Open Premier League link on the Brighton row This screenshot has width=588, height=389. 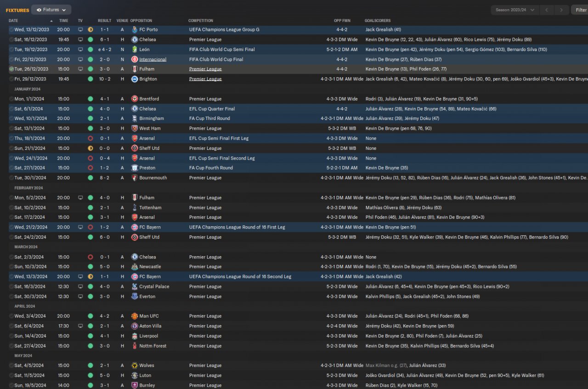coord(205,79)
